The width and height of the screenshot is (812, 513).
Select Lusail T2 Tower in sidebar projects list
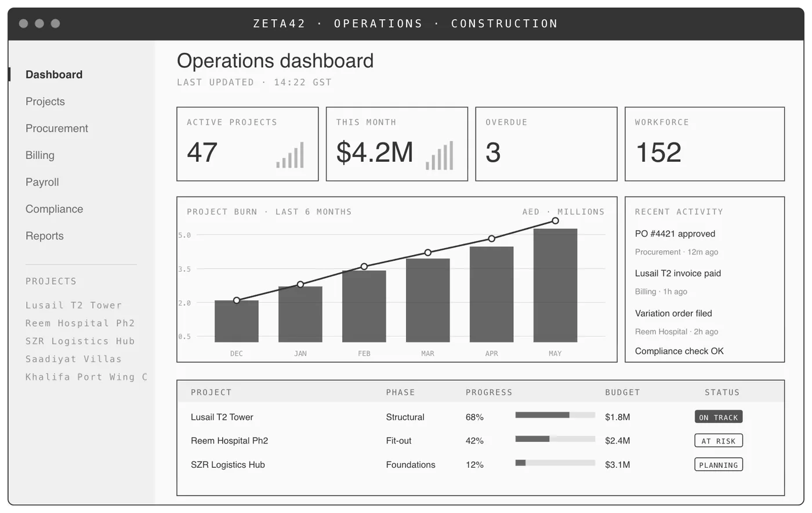(74, 305)
